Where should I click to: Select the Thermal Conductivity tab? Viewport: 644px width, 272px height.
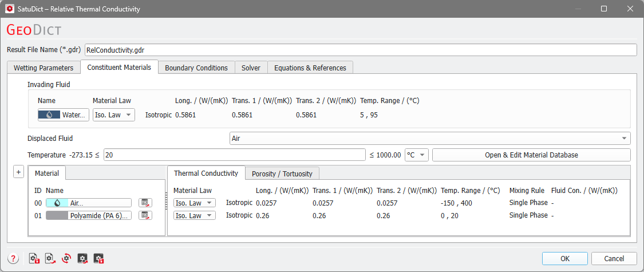tap(206, 173)
